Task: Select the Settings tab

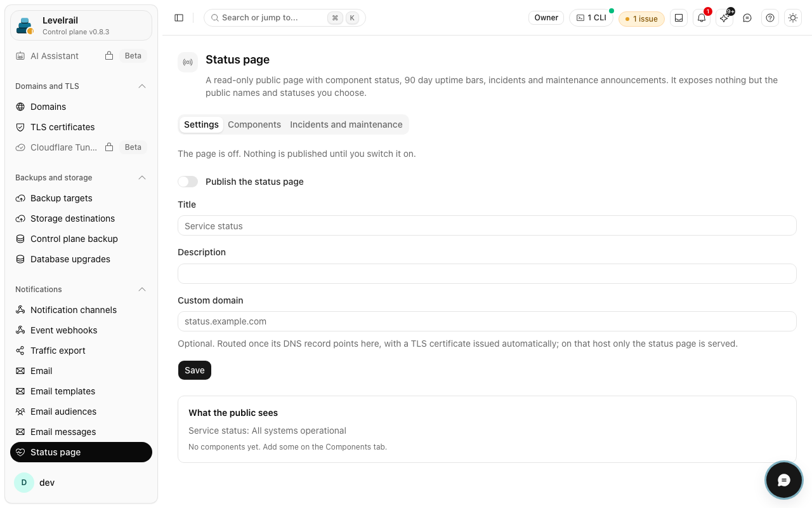Action: tap(201, 124)
